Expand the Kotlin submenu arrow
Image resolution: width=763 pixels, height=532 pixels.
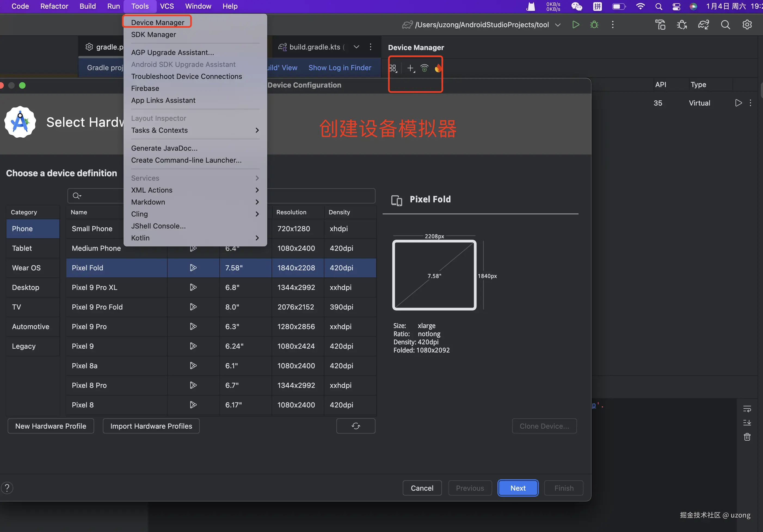click(257, 238)
